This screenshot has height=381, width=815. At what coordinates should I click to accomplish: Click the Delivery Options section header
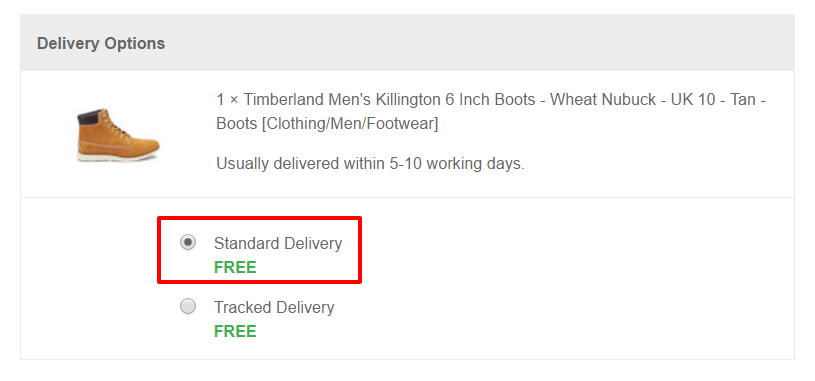coord(101,43)
